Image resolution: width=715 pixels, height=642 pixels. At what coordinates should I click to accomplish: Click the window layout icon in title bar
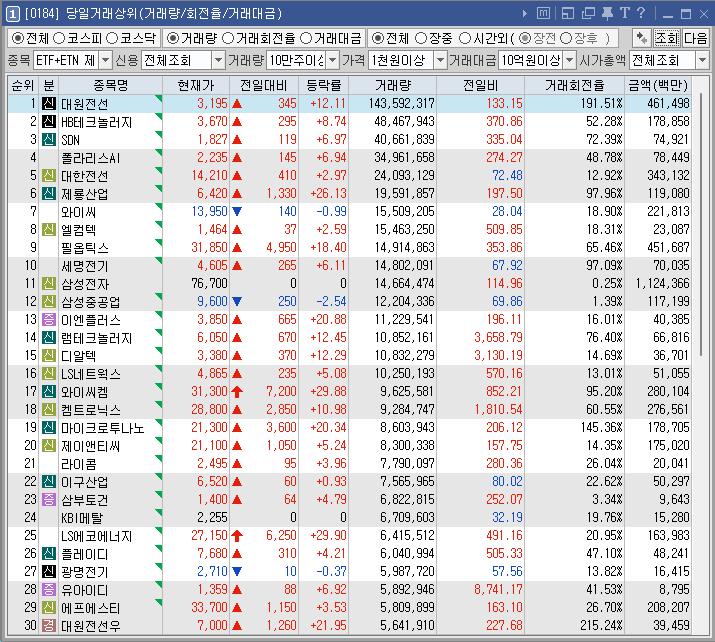pyautogui.click(x=568, y=14)
